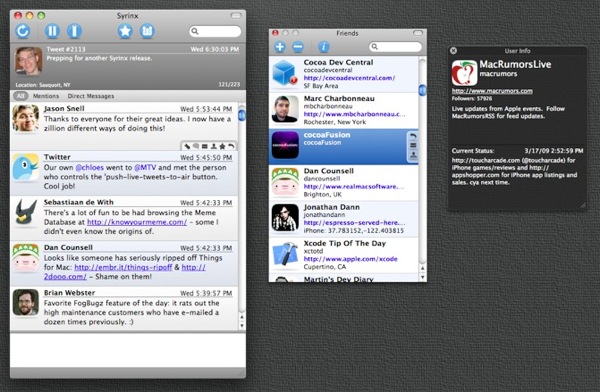Click the Twitter bird avatar in timeline

[26, 167]
